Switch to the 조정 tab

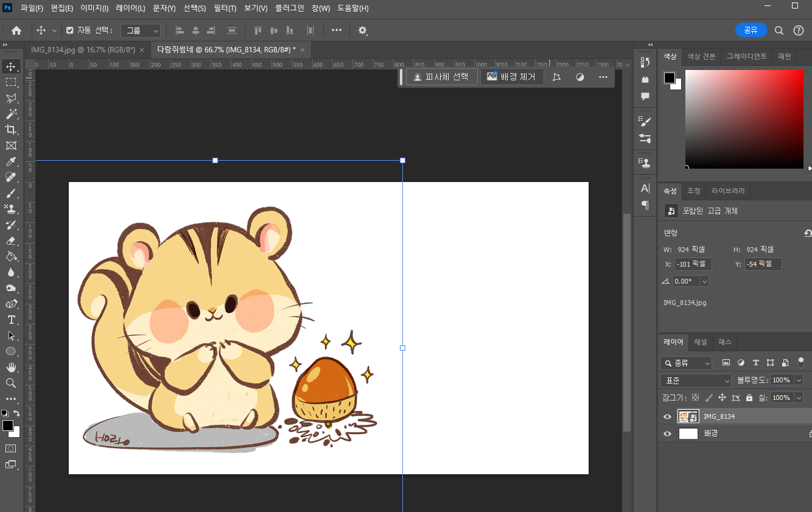click(x=693, y=191)
